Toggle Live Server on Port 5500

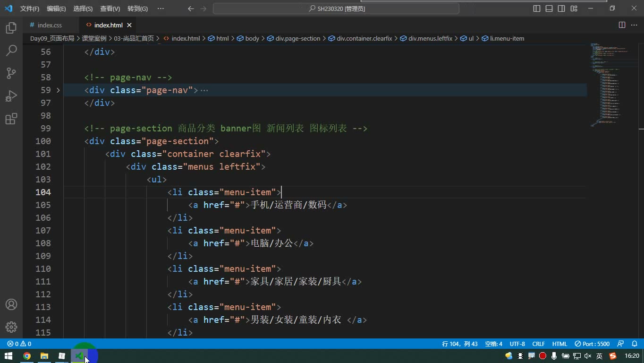pos(592,344)
